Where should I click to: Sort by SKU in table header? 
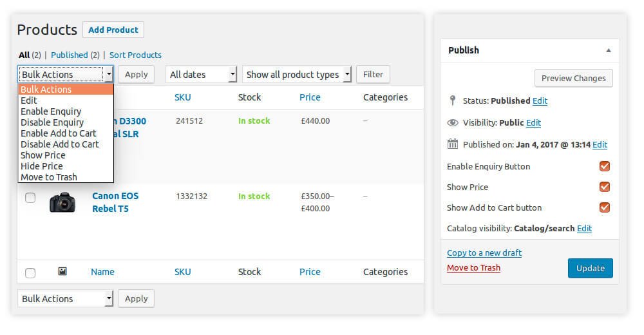click(x=182, y=97)
